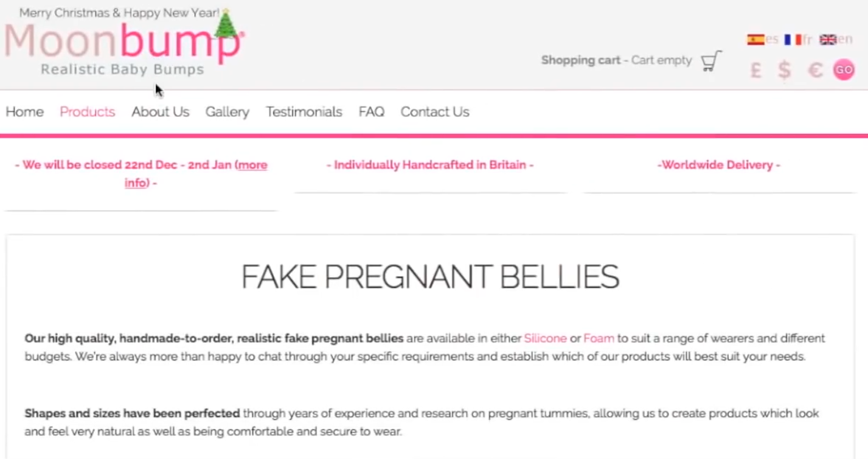Screen dimensions: 868x459
Task: Click the pink Silicone link
Action: click(545, 338)
